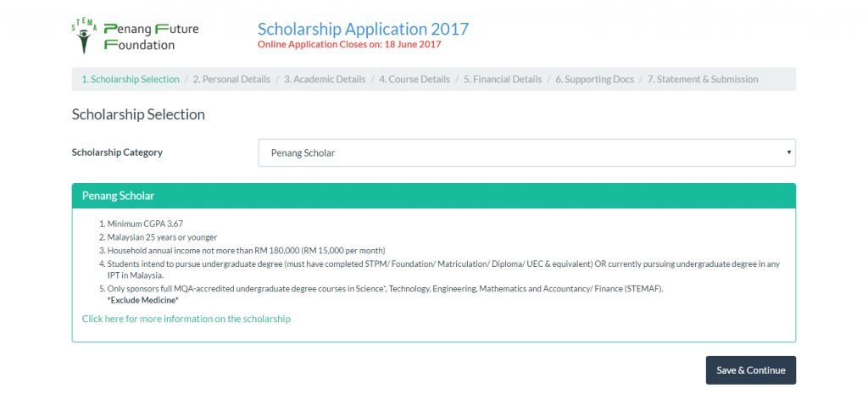Select the Course Details step
Image resolution: width=868 pixels, height=394 pixels.
point(415,80)
